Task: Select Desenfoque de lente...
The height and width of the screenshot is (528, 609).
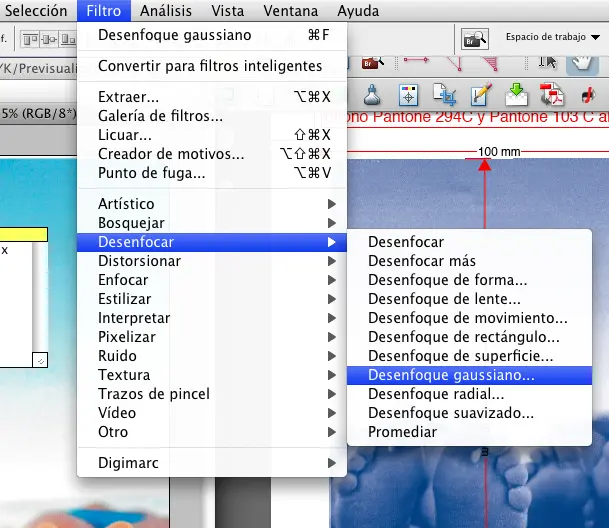Action: point(470,299)
